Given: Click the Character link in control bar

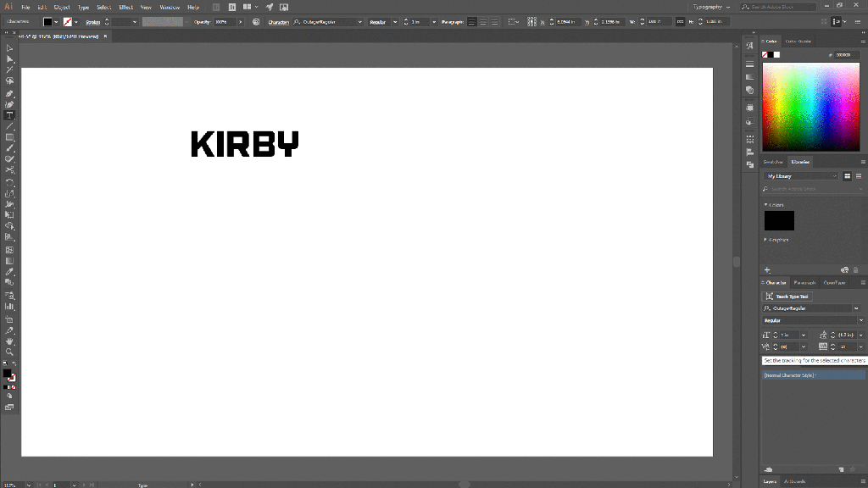Looking at the screenshot, I should coord(278,21).
